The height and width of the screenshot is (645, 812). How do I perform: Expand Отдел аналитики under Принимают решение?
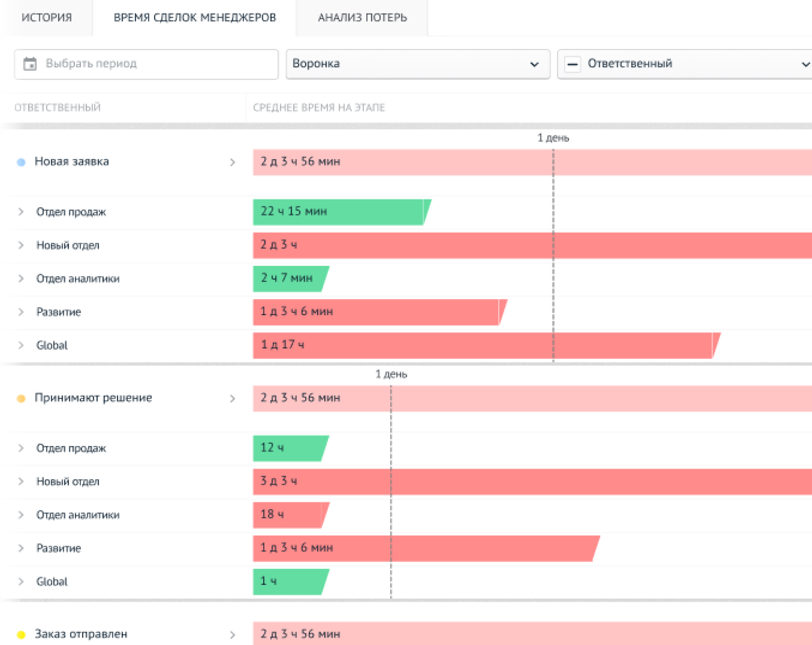coord(21,515)
